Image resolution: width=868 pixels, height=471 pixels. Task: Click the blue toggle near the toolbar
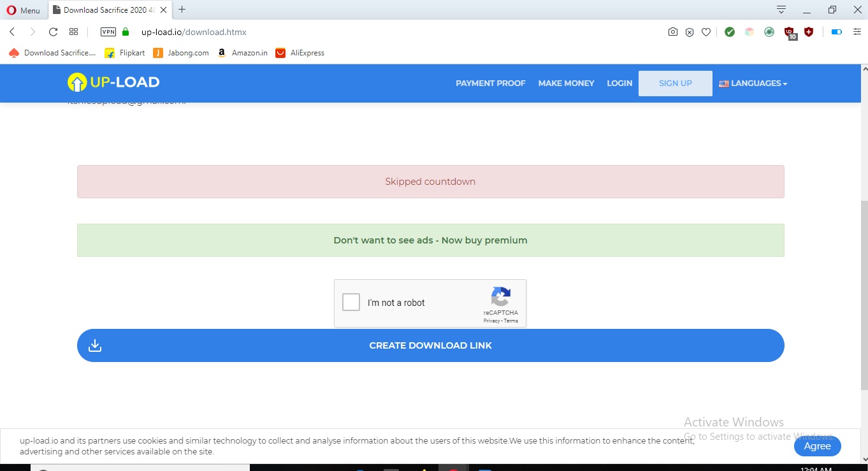[x=835, y=31]
